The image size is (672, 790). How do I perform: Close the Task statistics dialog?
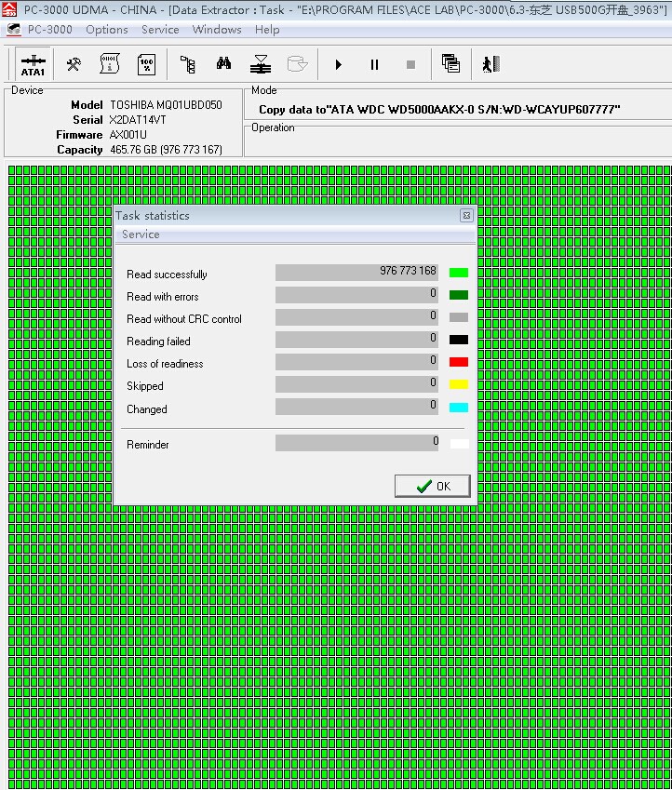[466, 216]
